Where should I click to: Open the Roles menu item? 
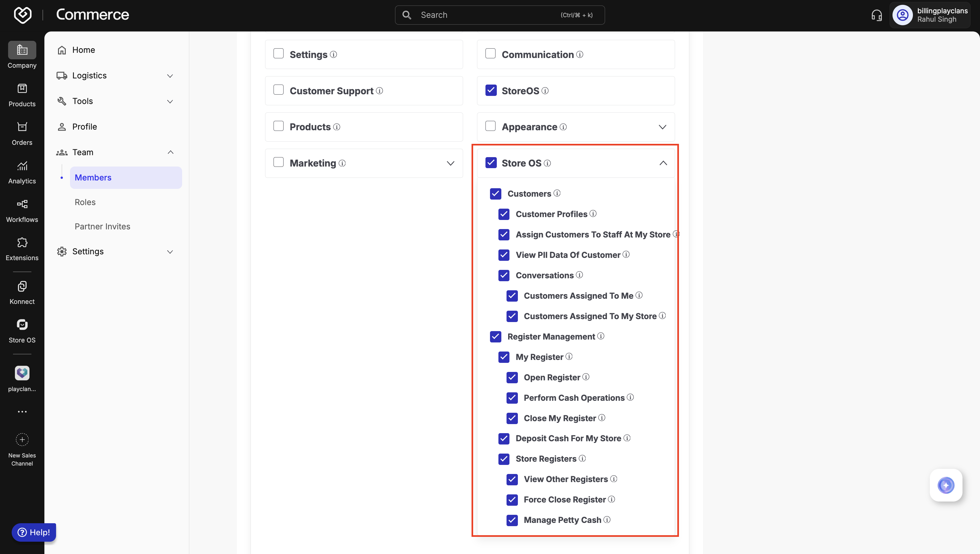click(85, 202)
